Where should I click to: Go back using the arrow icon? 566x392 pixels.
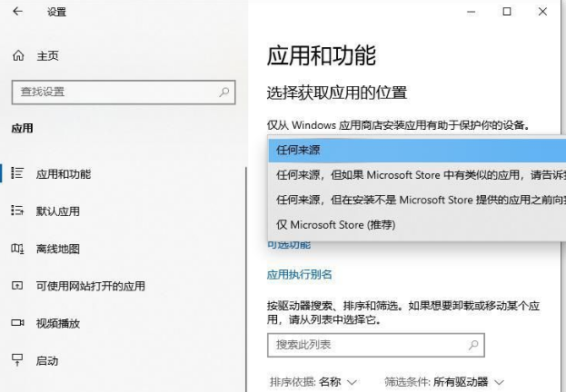17,12
